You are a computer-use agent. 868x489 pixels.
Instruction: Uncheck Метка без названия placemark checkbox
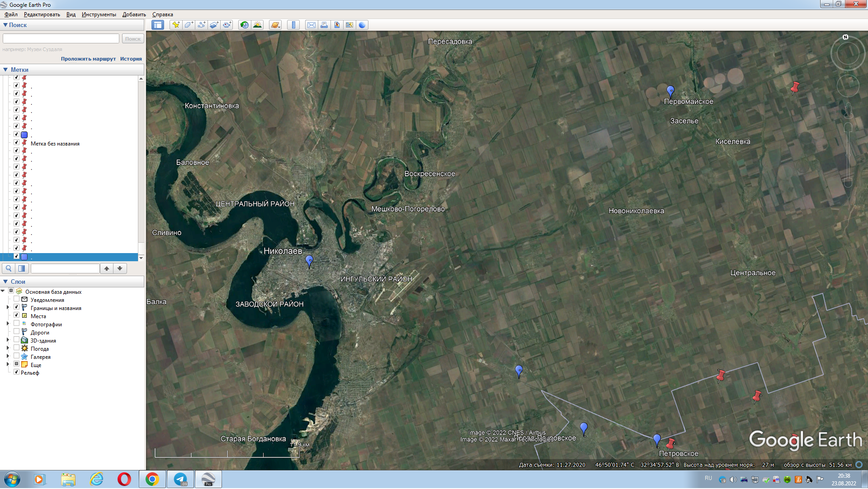coord(16,143)
